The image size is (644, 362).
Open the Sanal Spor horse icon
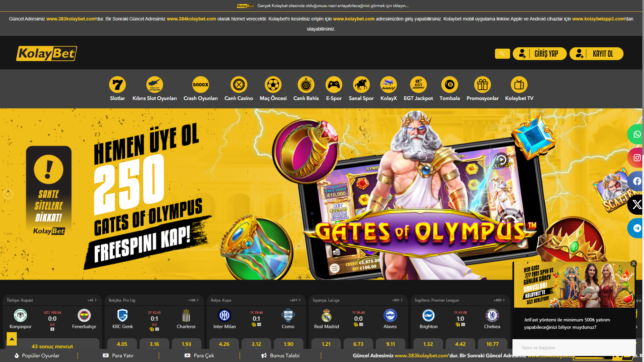point(361,85)
